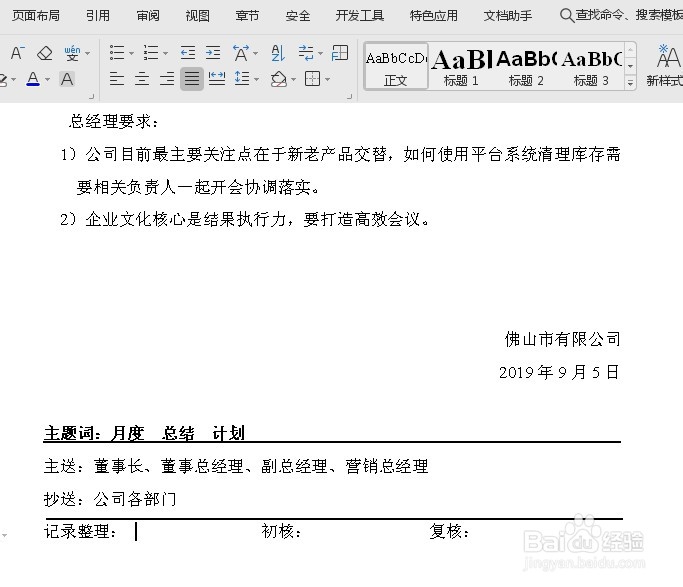683x587 pixels.
Task: Expand font color dropdown arrow
Action: (x=47, y=80)
